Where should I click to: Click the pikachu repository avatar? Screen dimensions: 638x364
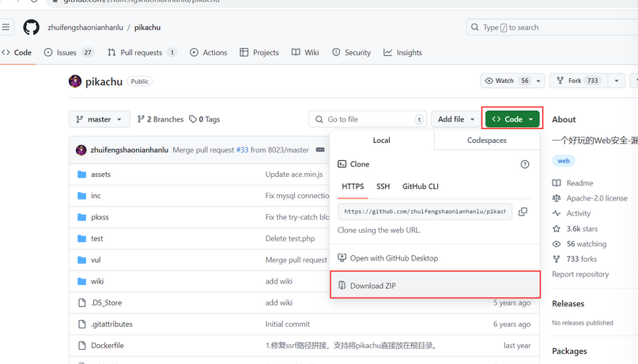point(75,81)
